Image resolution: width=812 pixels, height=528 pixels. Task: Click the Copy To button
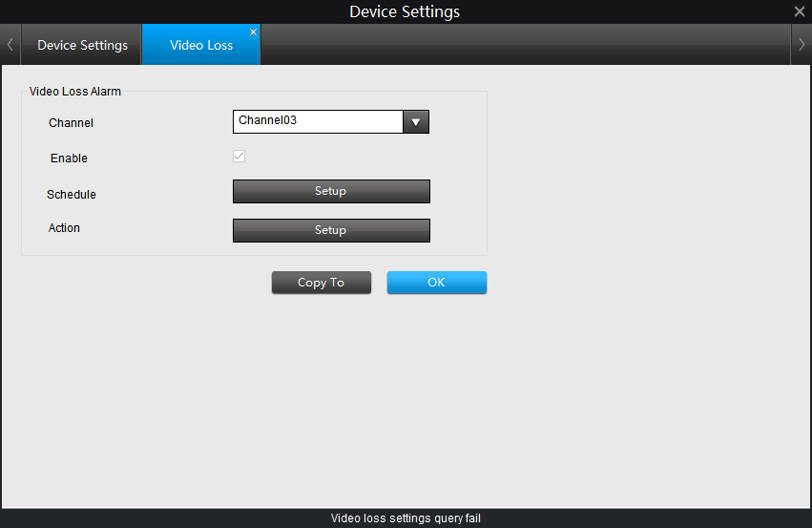(322, 283)
